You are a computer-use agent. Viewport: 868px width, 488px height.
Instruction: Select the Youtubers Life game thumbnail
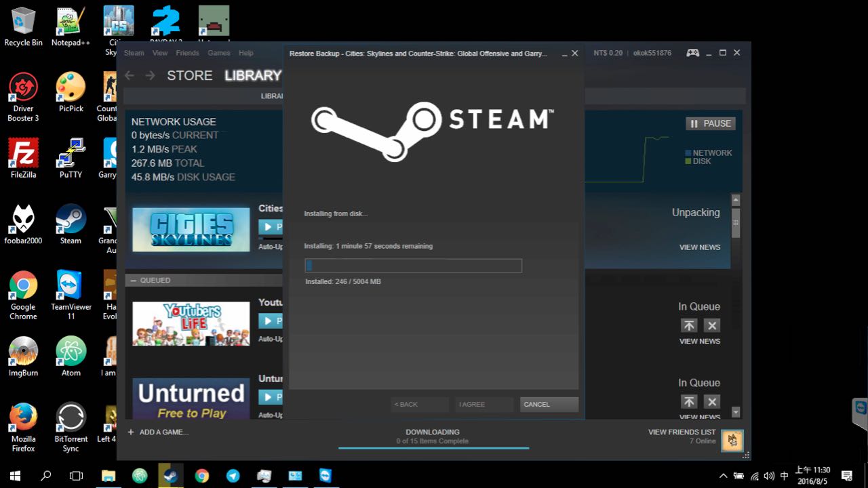(191, 323)
